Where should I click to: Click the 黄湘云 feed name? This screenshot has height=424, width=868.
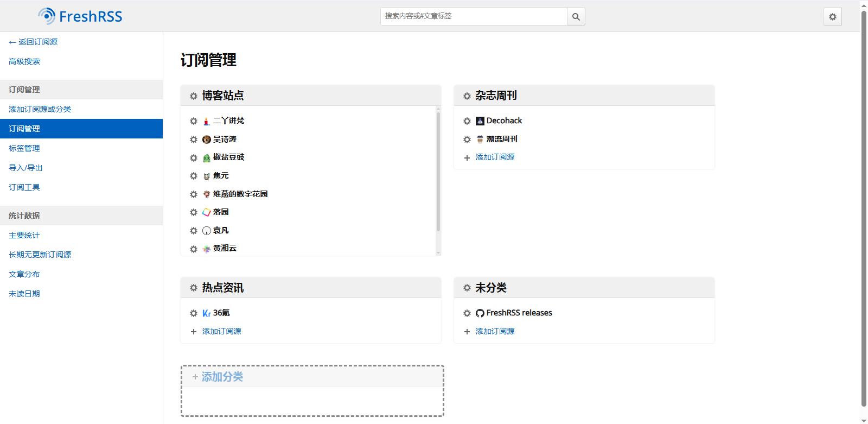(x=225, y=248)
